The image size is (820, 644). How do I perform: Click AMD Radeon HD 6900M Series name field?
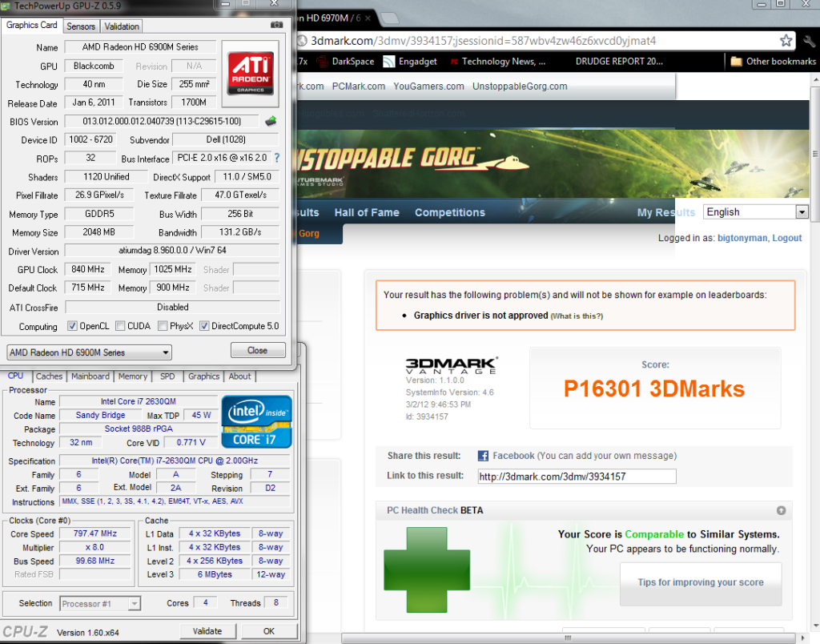(140, 47)
